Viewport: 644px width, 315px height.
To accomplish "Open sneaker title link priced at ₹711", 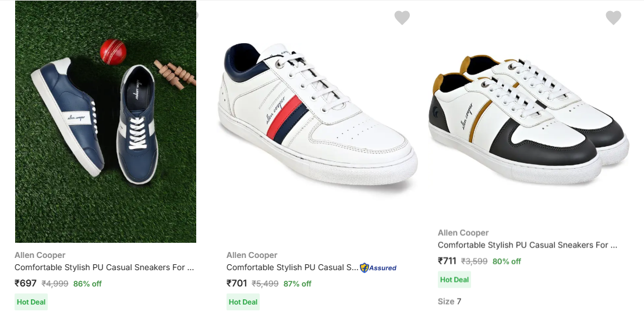I will coord(527,245).
